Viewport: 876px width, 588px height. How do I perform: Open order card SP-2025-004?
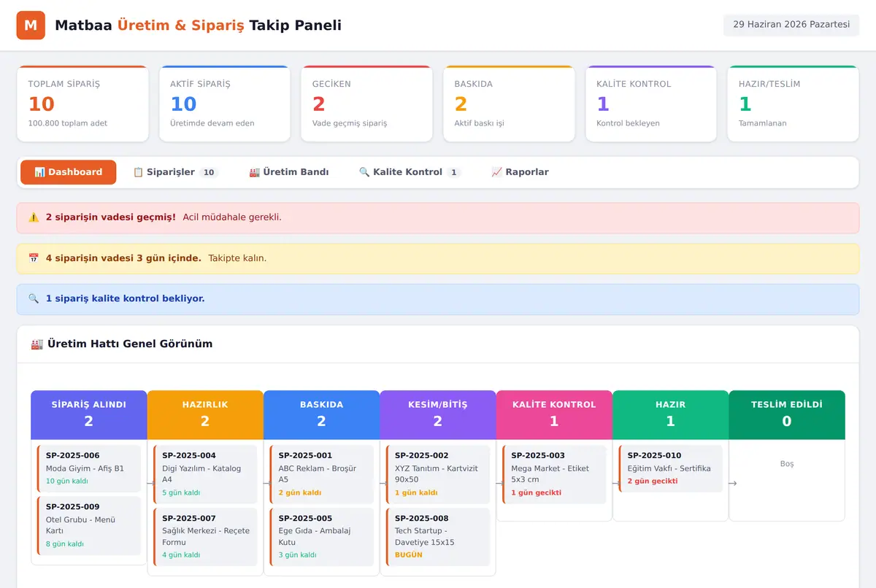point(205,474)
